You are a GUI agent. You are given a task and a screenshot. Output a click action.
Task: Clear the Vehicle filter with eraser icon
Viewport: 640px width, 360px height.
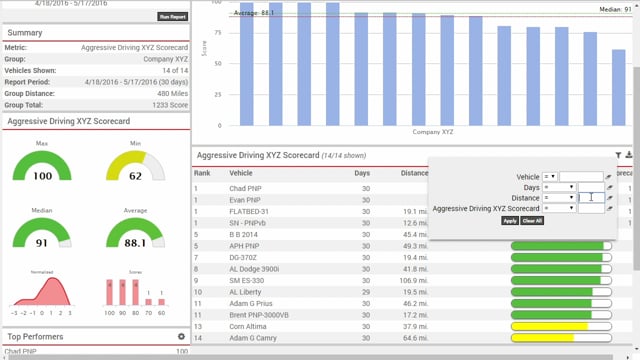(609, 177)
